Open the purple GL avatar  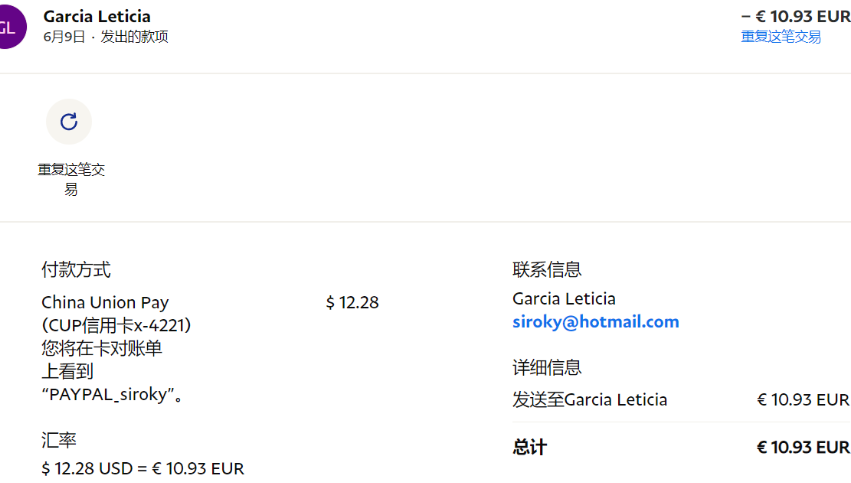(x=9, y=27)
